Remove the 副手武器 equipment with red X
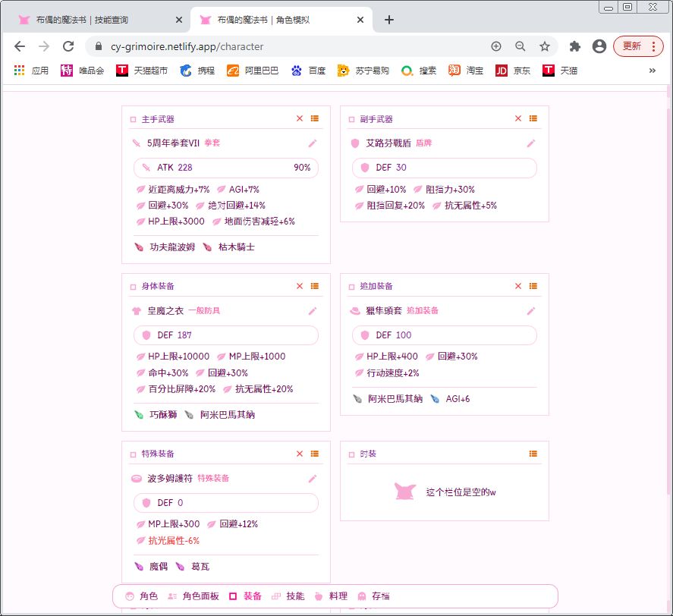Screen dimensions: 673x616 pos(518,118)
